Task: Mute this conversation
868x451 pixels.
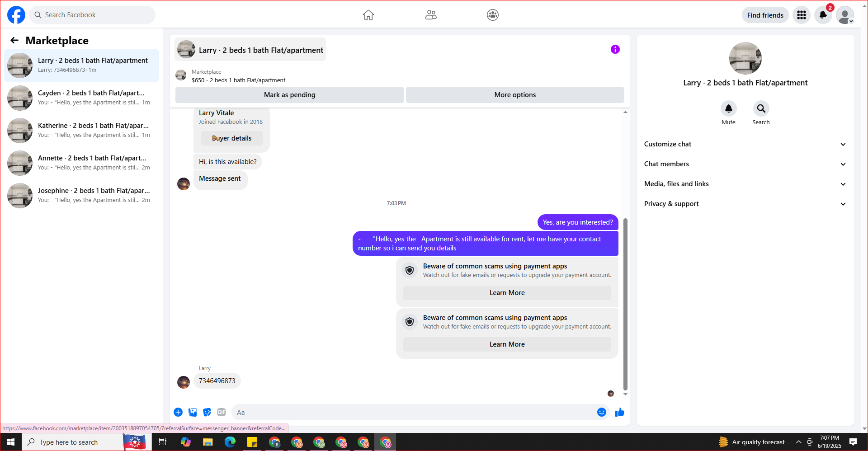Action: [728, 108]
